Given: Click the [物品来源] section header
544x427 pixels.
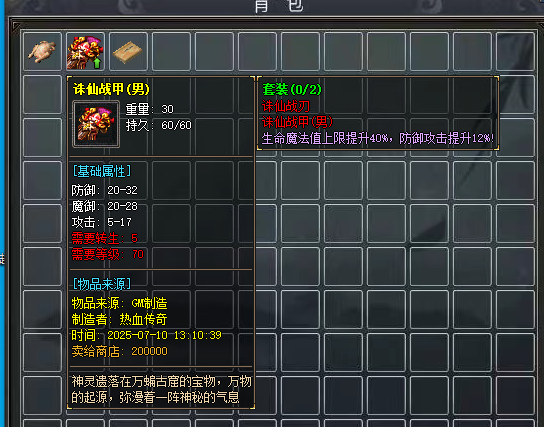Looking at the screenshot, I should tap(102, 284).
